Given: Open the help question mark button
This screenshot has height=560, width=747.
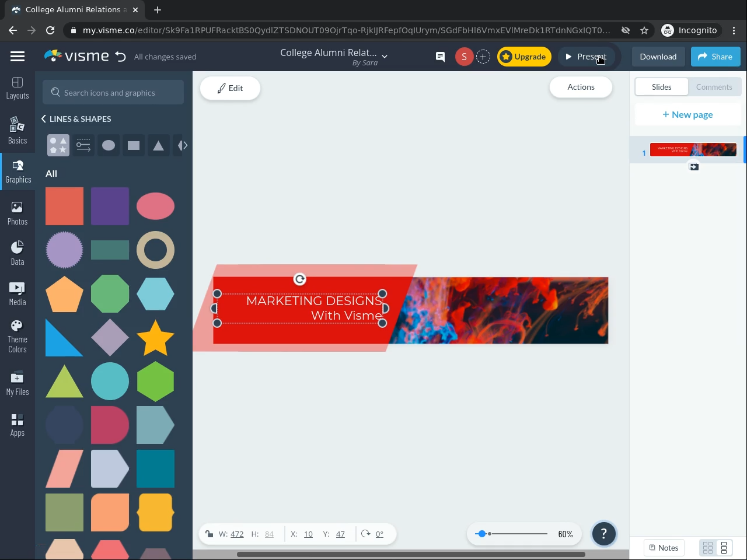Looking at the screenshot, I should [x=604, y=534].
